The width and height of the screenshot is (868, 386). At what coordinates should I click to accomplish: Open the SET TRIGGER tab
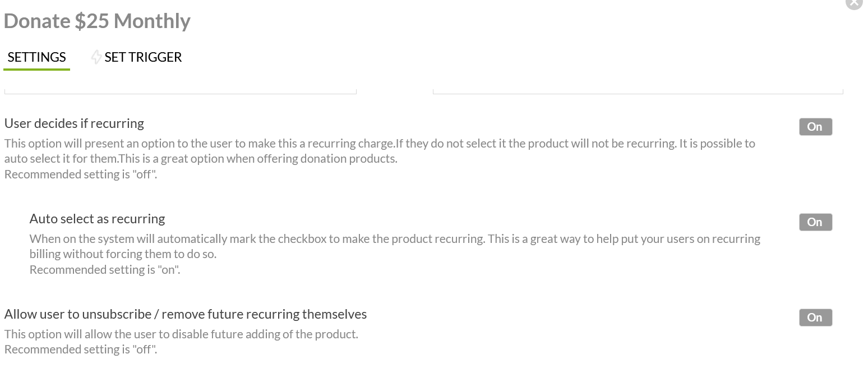[143, 57]
